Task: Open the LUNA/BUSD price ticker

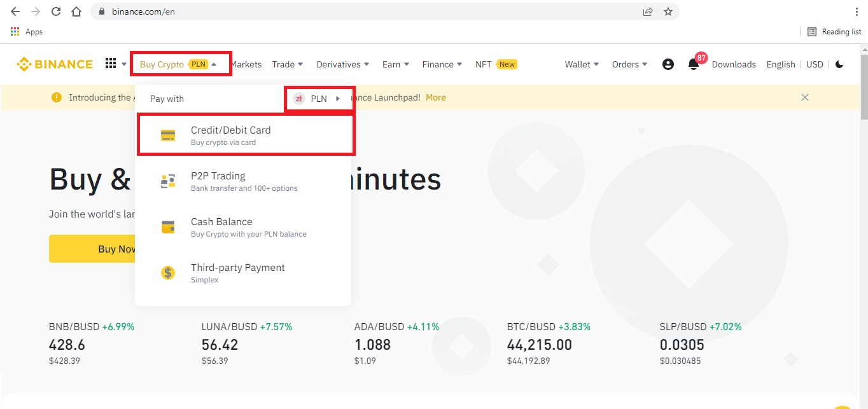Action: [247, 343]
